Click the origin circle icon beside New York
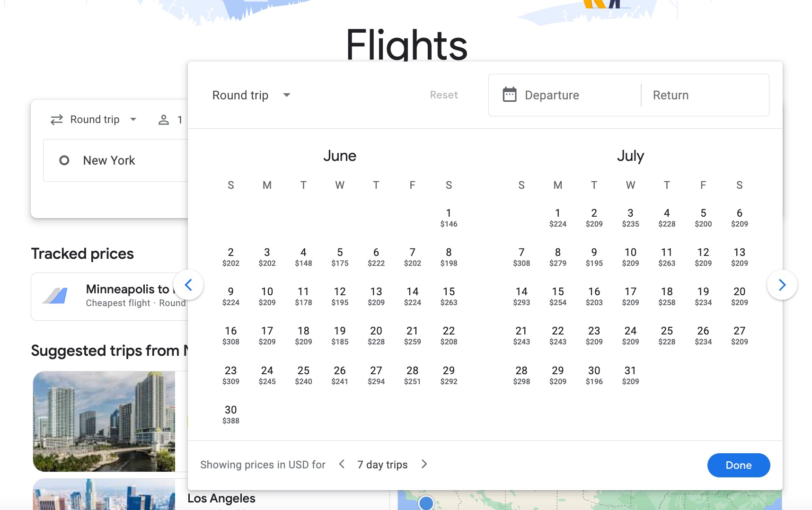The height and width of the screenshot is (510, 812). click(x=63, y=160)
